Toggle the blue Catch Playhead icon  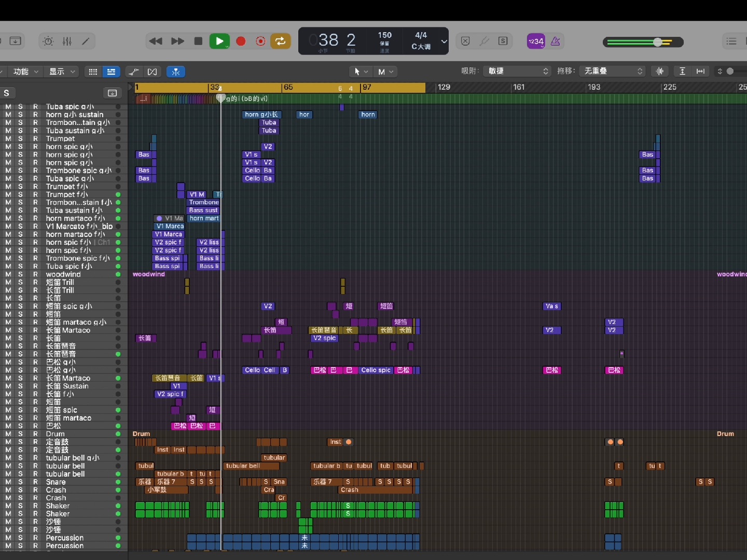point(176,72)
